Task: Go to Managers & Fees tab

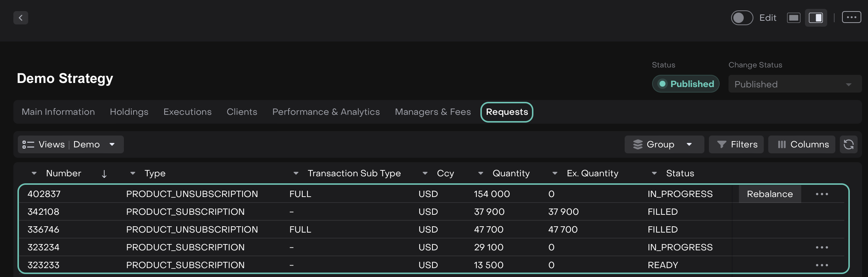Action: [x=433, y=112]
